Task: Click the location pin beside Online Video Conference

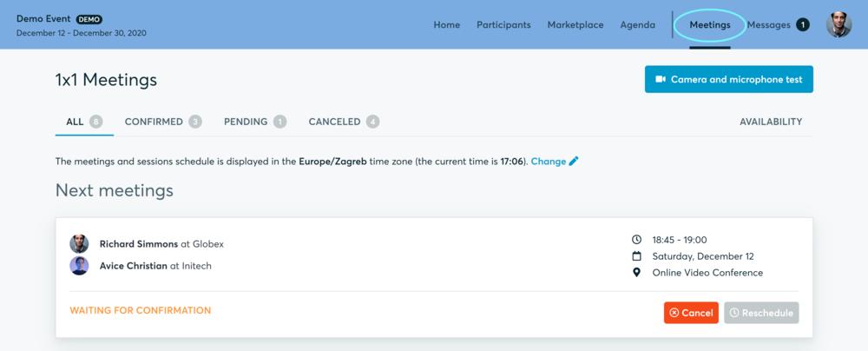Action: [x=636, y=273]
